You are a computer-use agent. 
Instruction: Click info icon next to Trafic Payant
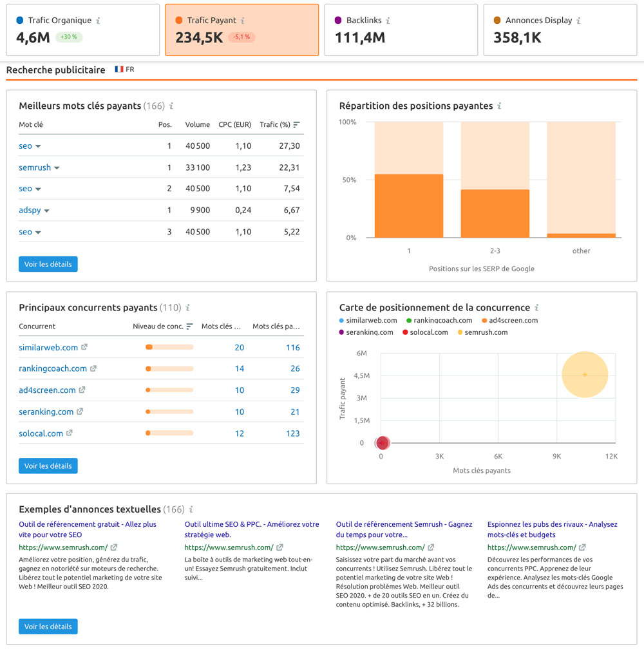click(243, 21)
